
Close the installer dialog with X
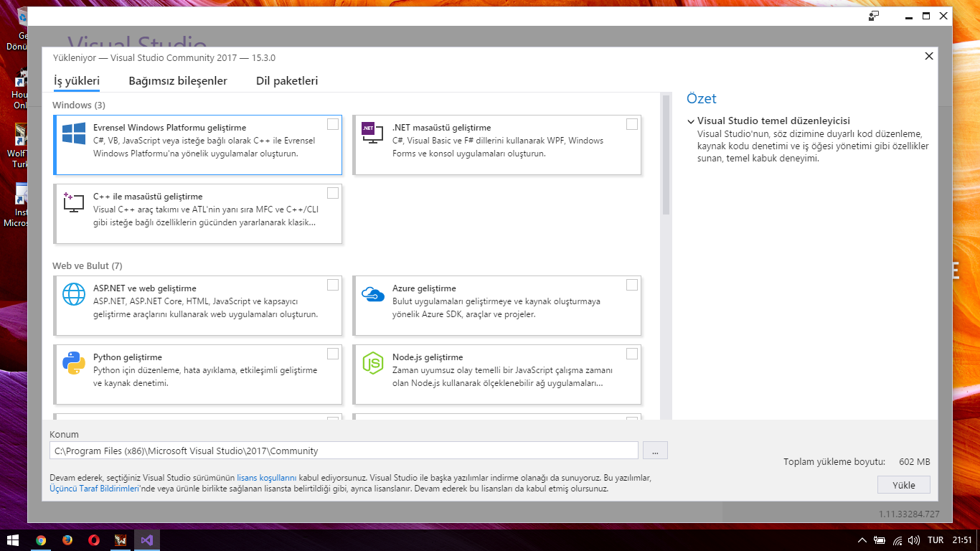coord(929,56)
